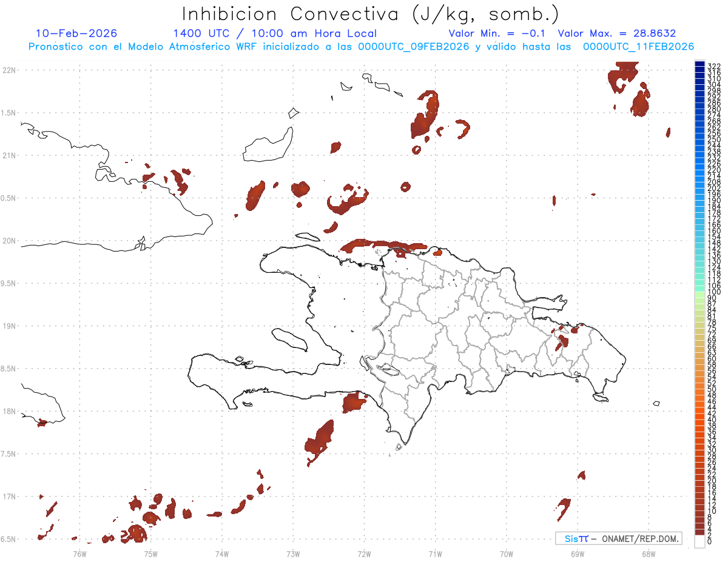Click the color bar value '0'

tap(710, 541)
